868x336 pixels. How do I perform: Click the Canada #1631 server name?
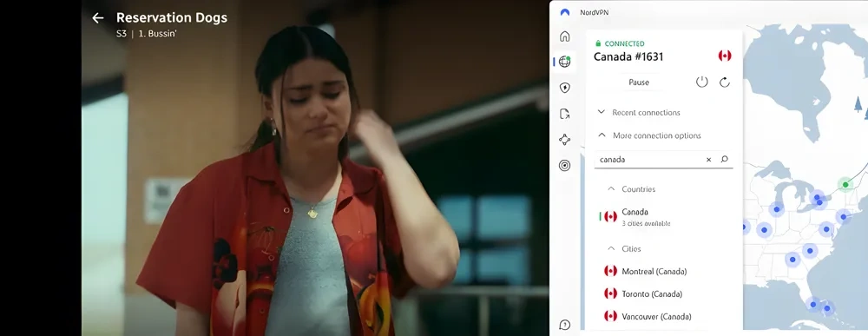tap(628, 56)
